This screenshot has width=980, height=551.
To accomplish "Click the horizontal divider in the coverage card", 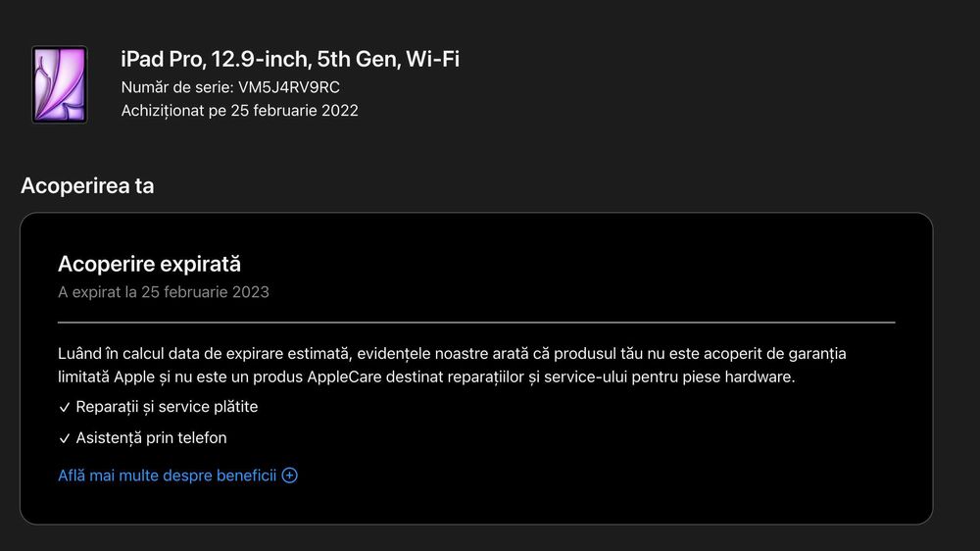I will tap(476, 322).
